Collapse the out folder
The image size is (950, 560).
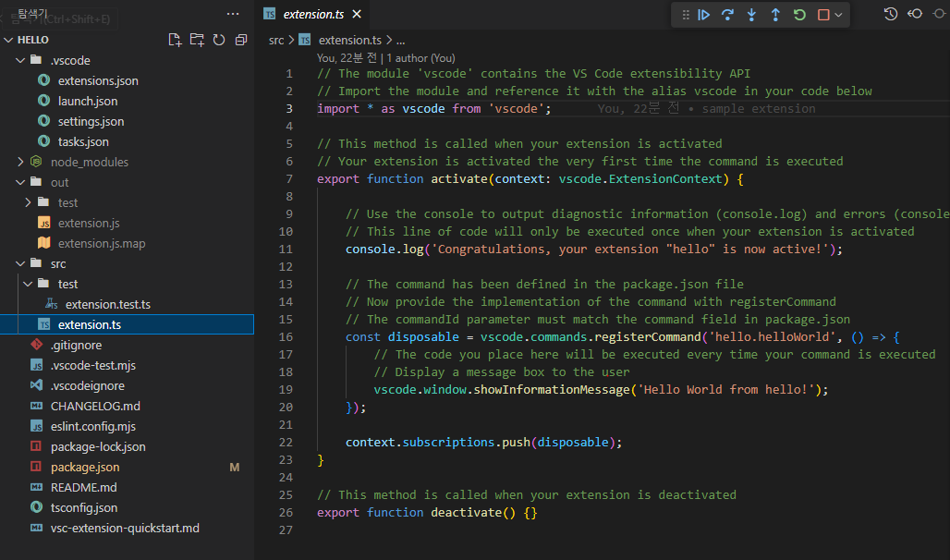click(20, 182)
